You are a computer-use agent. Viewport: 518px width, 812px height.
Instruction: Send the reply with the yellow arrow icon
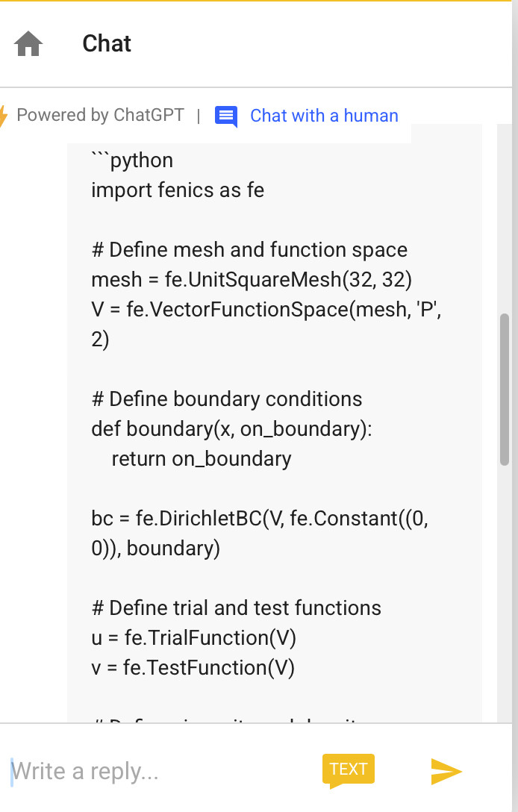[x=446, y=772]
